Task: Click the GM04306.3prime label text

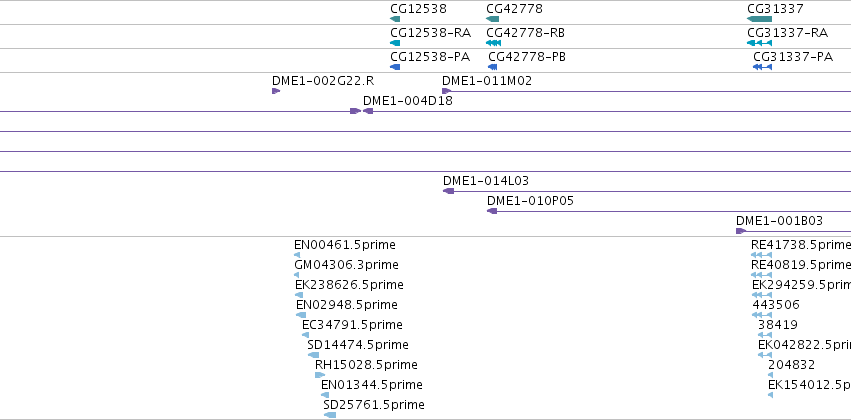Action: pos(346,264)
